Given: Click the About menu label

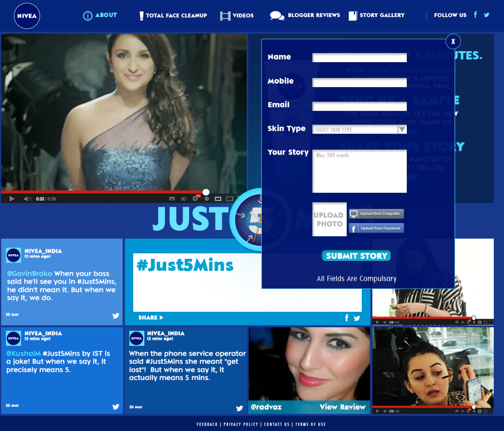Looking at the screenshot, I should point(106,15).
